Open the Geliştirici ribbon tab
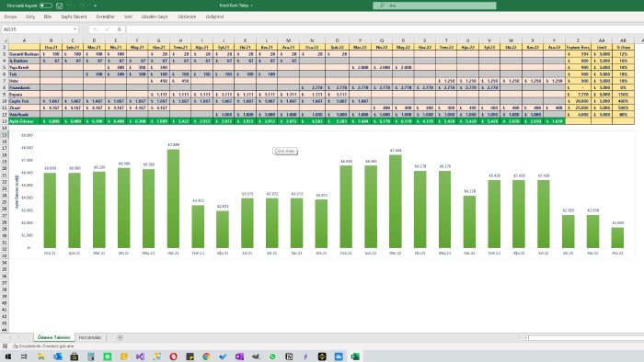Screen dimensions: 644x362 (214, 17)
